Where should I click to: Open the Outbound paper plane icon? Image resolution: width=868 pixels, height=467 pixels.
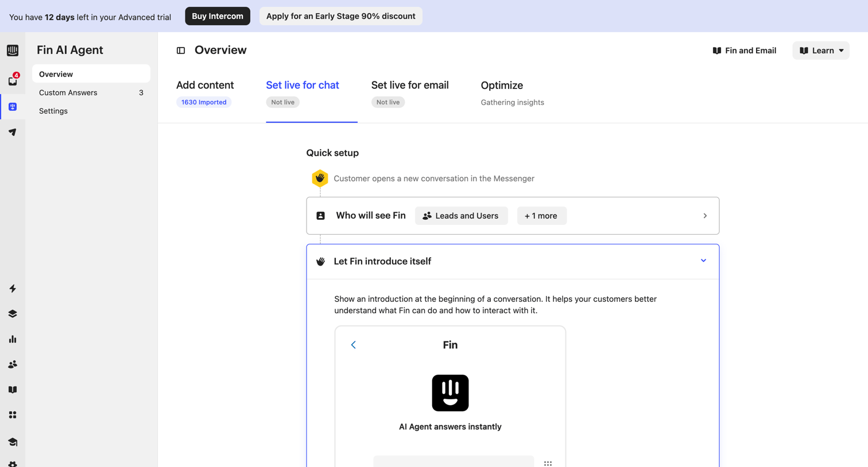click(x=13, y=132)
